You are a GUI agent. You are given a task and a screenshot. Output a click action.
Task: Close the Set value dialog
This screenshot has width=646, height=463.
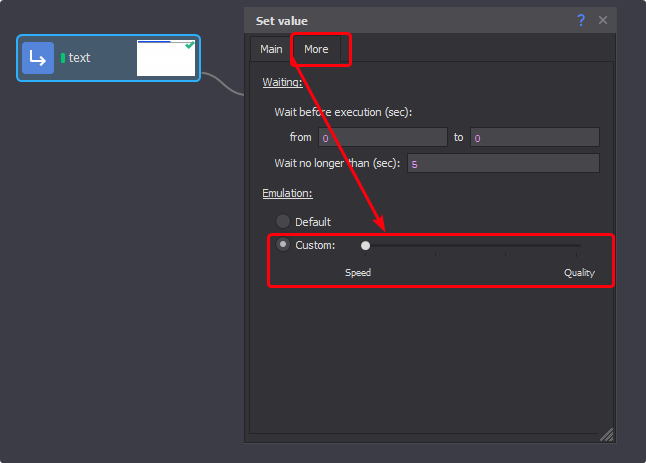(x=603, y=20)
